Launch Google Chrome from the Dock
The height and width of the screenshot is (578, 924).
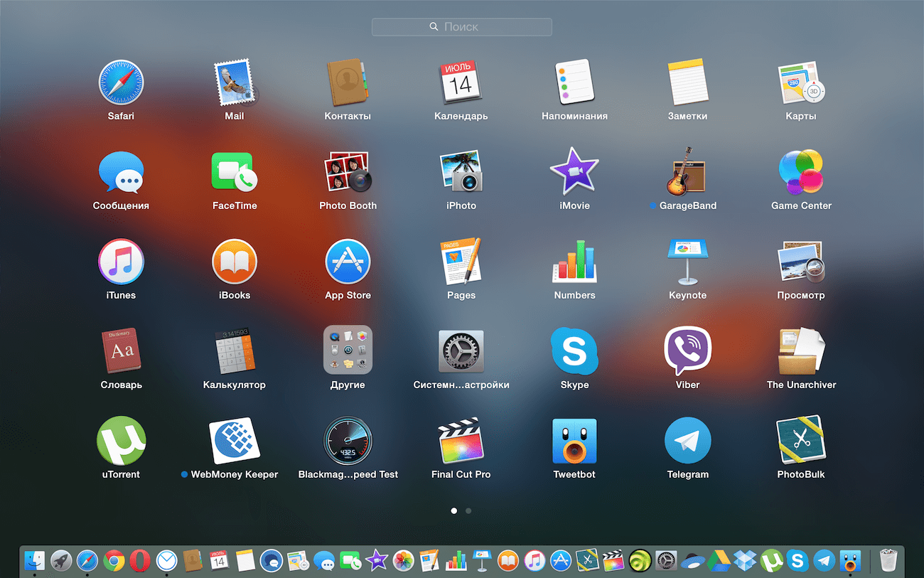pos(114,560)
